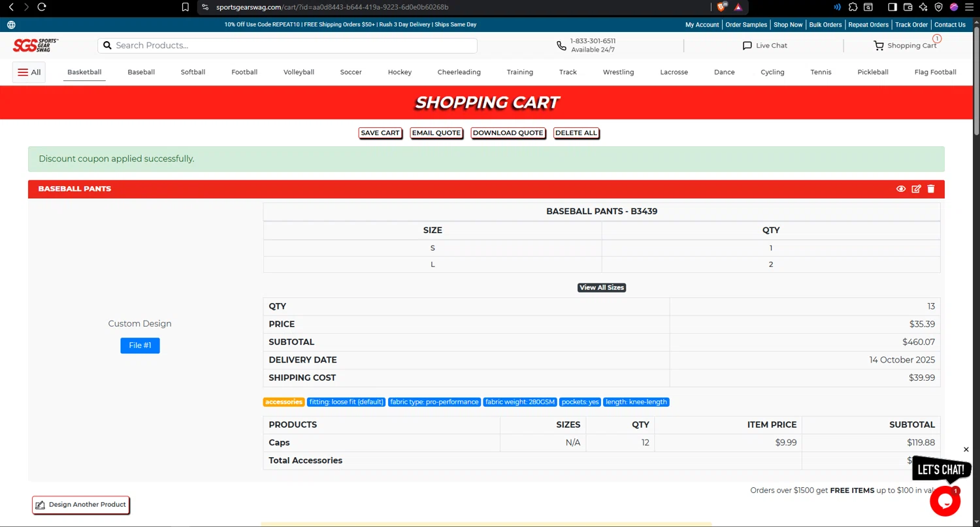
Task: Open Brave Shields lion icon
Action: [x=721, y=7]
